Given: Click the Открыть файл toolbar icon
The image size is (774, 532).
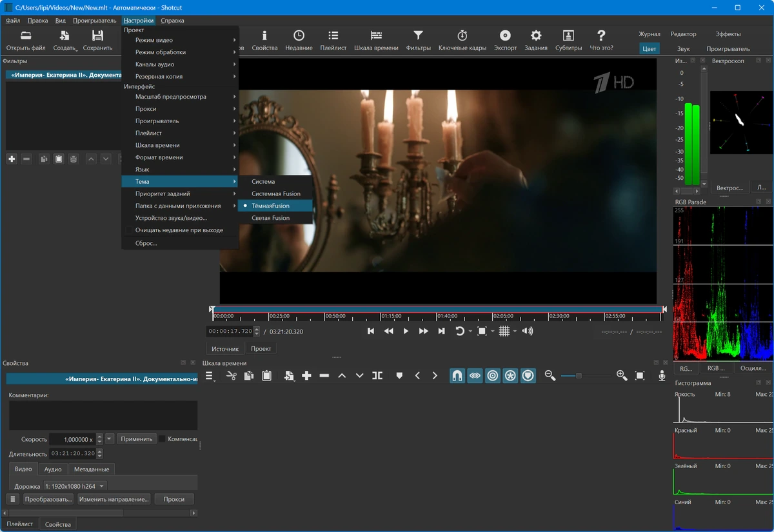Looking at the screenshot, I should (x=26, y=40).
